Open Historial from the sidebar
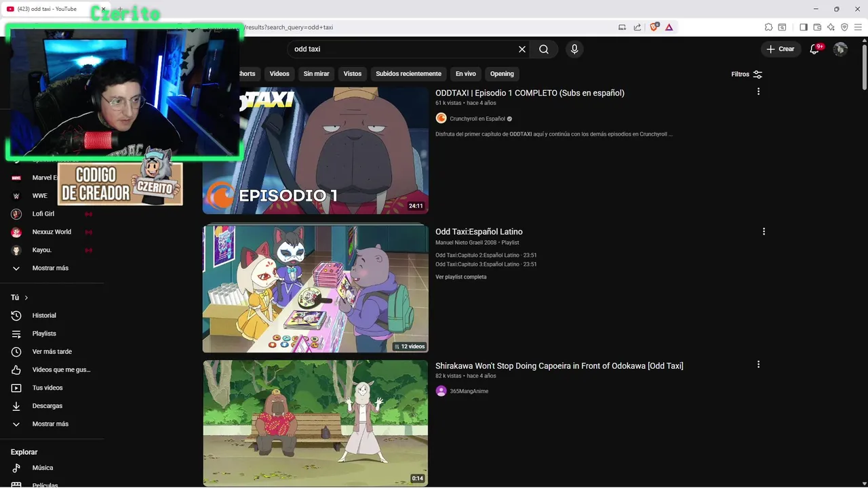The height and width of the screenshot is (488, 868). pos(52,315)
